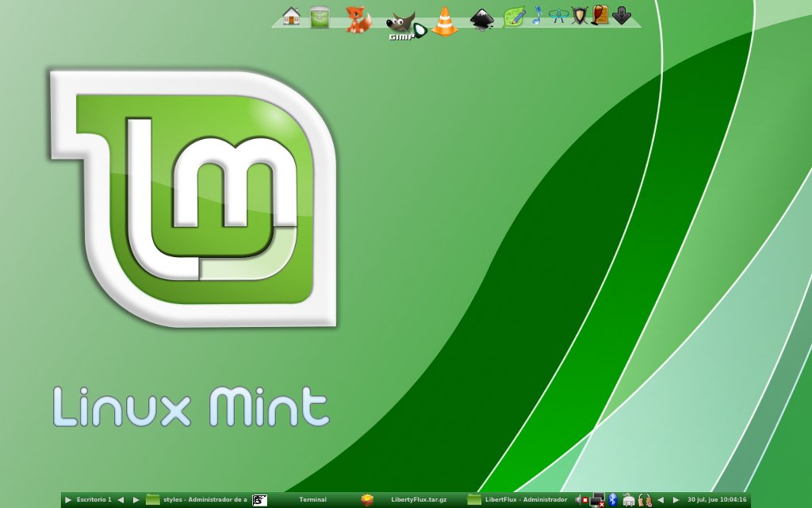Switch to styles - Administrador de a window
Image resolution: width=812 pixels, height=508 pixels.
point(205,500)
